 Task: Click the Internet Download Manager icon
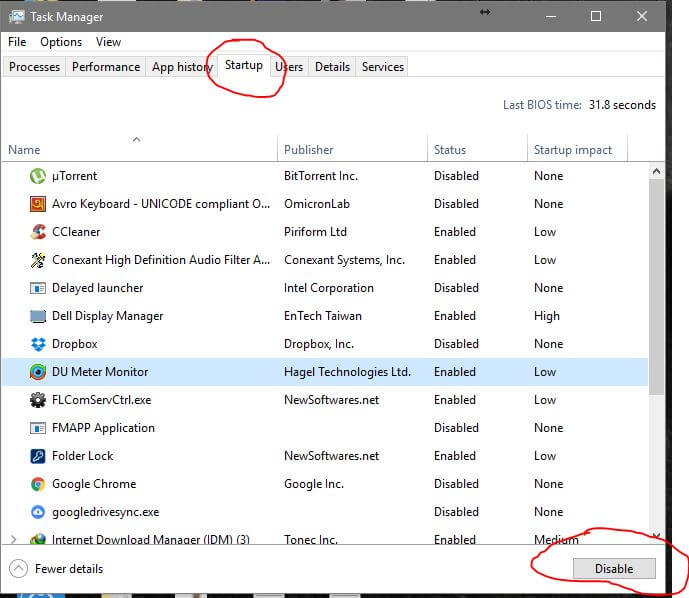coord(38,539)
